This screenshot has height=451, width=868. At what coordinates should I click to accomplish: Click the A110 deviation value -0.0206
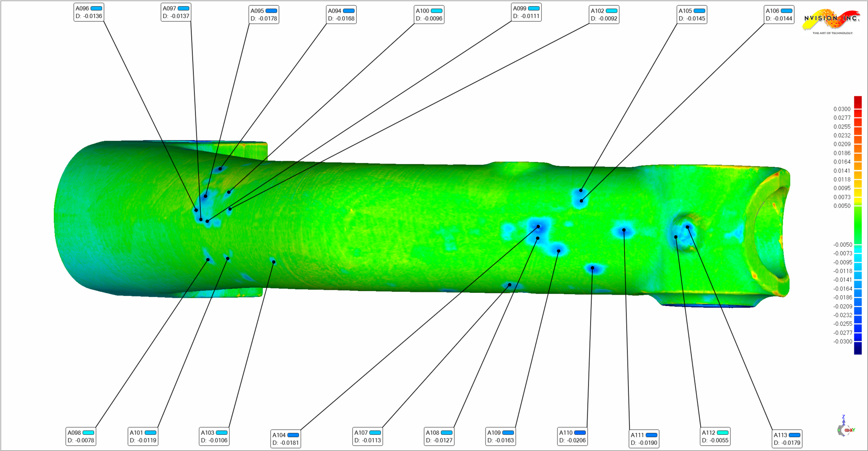click(x=571, y=439)
